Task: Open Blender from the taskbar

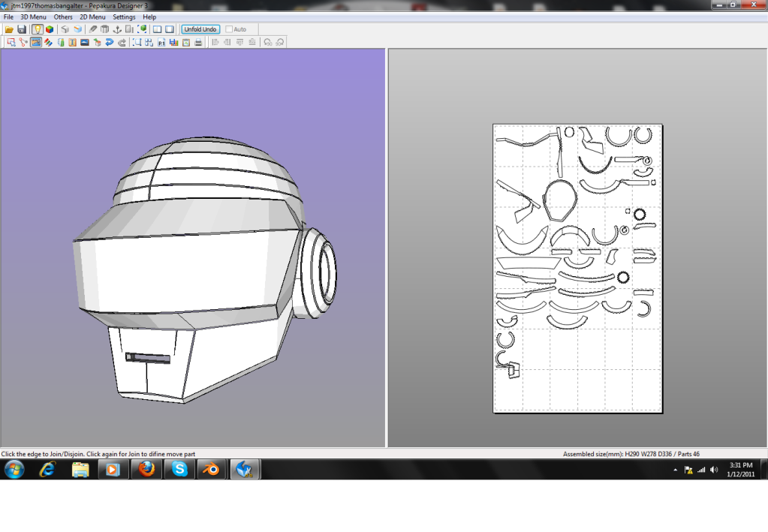Action: [212, 470]
